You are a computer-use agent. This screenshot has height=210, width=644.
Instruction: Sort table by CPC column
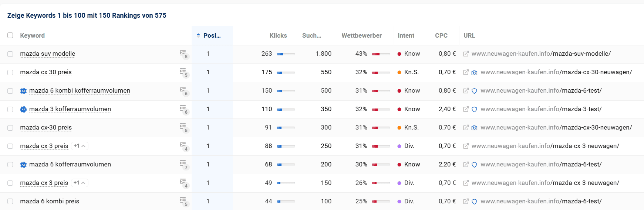click(x=441, y=35)
